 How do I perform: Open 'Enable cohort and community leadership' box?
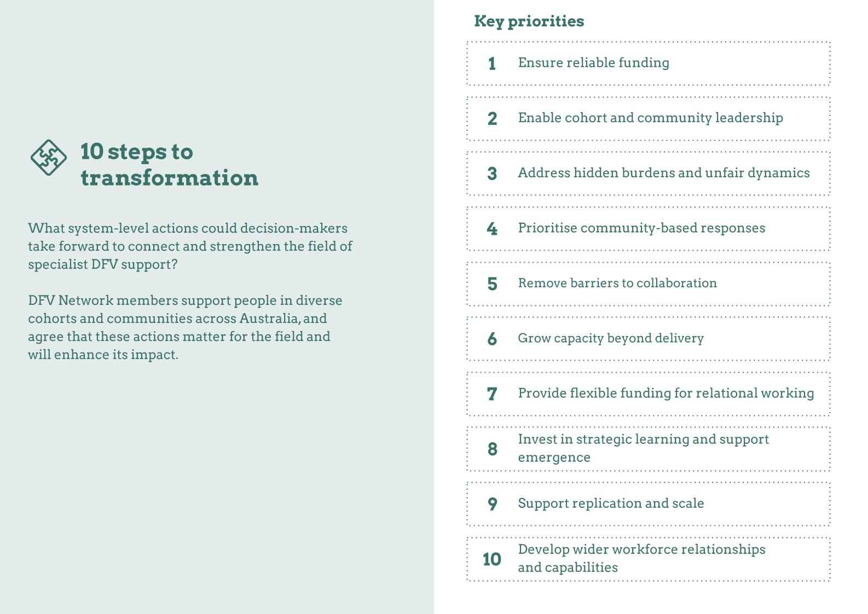[x=648, y=119]
